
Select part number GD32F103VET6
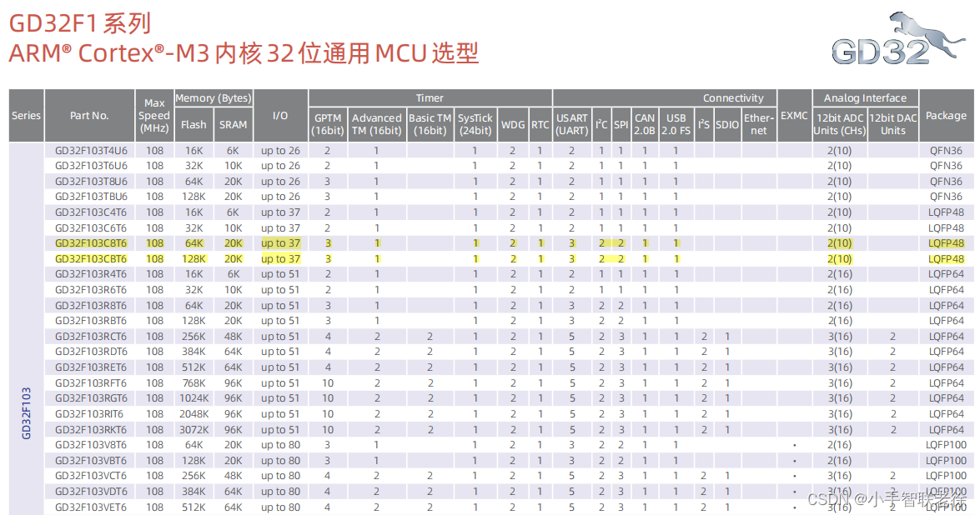click(x=91, y=507)
